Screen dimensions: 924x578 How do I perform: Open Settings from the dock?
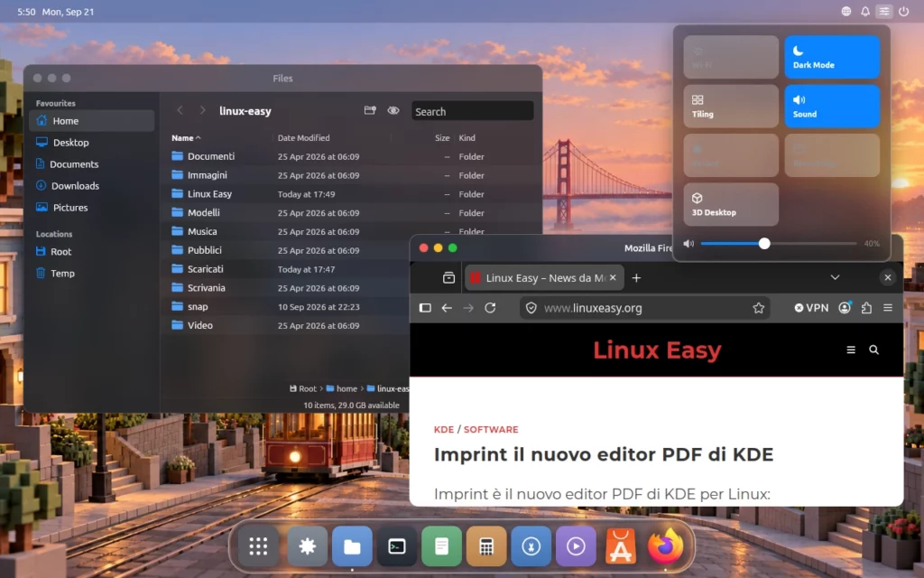coord(307,546)
